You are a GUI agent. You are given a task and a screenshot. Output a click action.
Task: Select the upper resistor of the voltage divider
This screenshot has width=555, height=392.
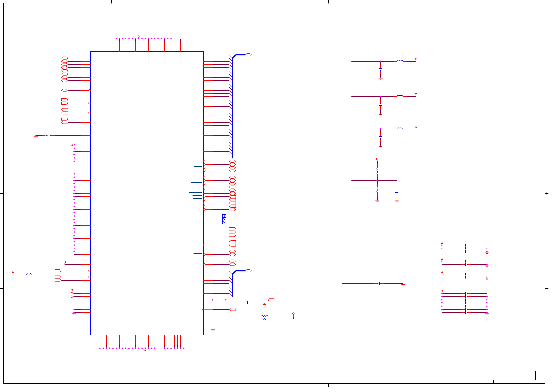377,171
